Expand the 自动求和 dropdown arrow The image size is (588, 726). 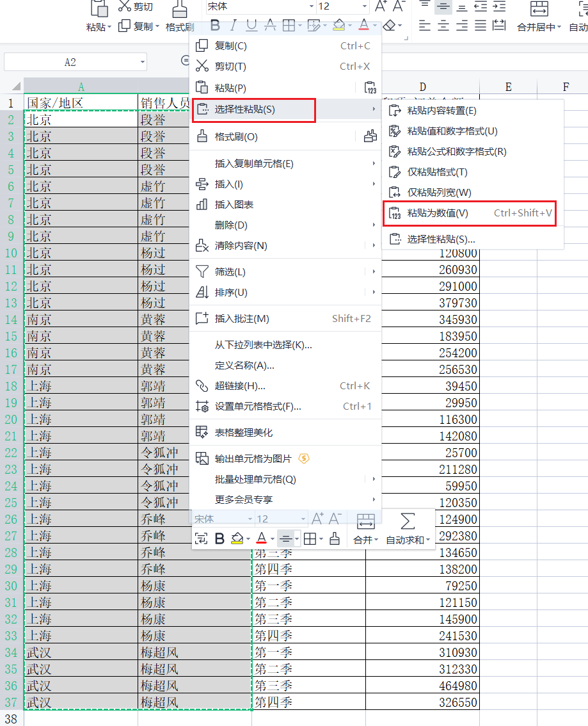point(428,540)
